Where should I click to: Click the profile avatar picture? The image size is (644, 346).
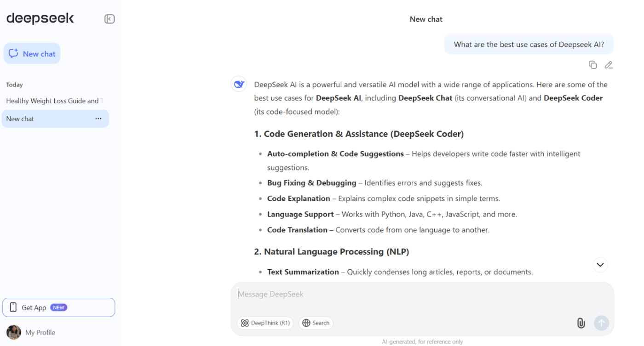tap(14, 332)
